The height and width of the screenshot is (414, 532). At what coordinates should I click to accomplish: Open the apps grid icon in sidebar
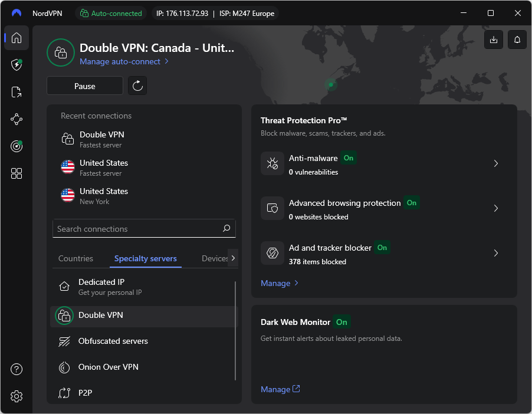point(16,173)
